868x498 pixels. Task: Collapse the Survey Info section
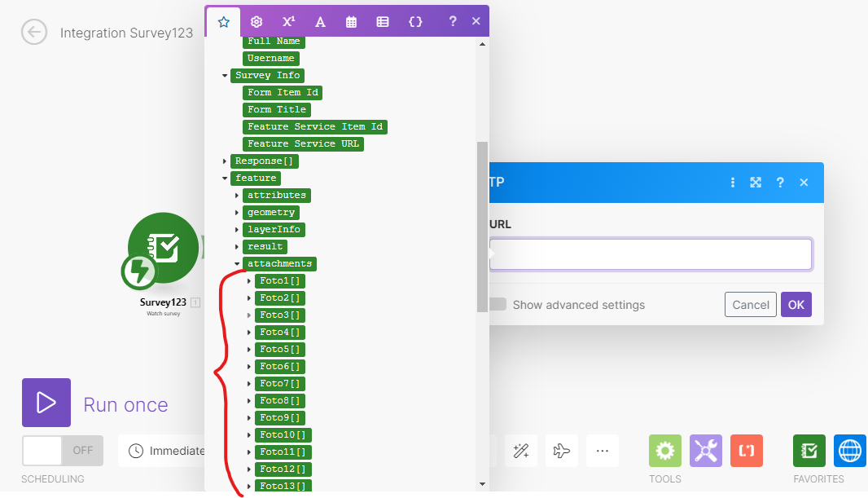[225, 75]
